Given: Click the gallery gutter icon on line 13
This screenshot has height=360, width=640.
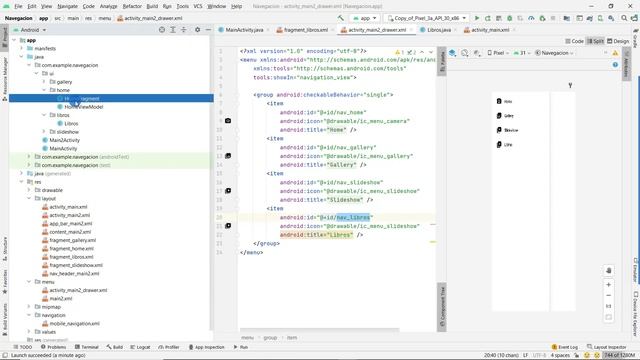Looking at the screenshot, I should [x=228, y=156].
